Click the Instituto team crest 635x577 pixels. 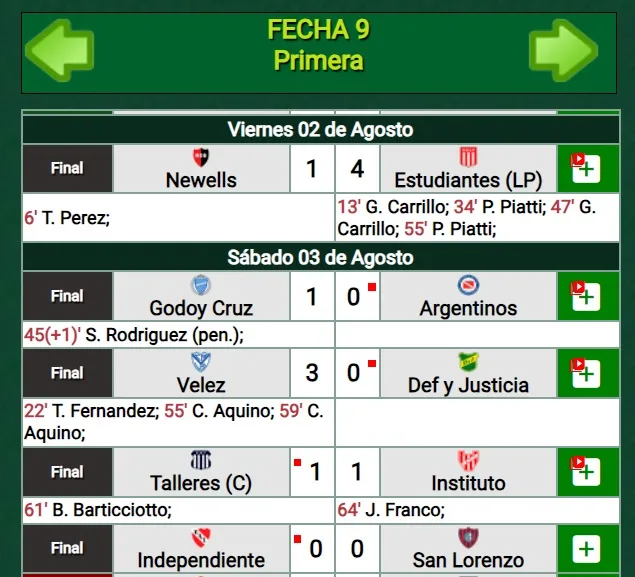(x=468, y=460)
